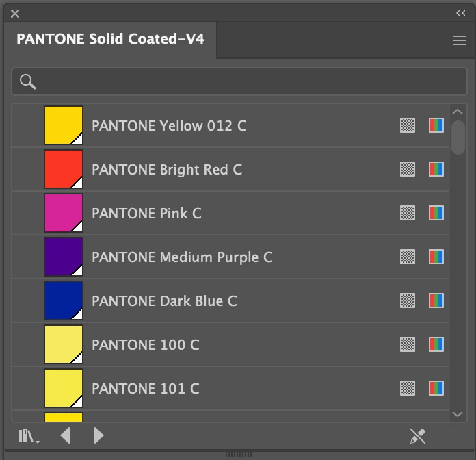Close the PANTONE swatch panel

click(15, 13)
